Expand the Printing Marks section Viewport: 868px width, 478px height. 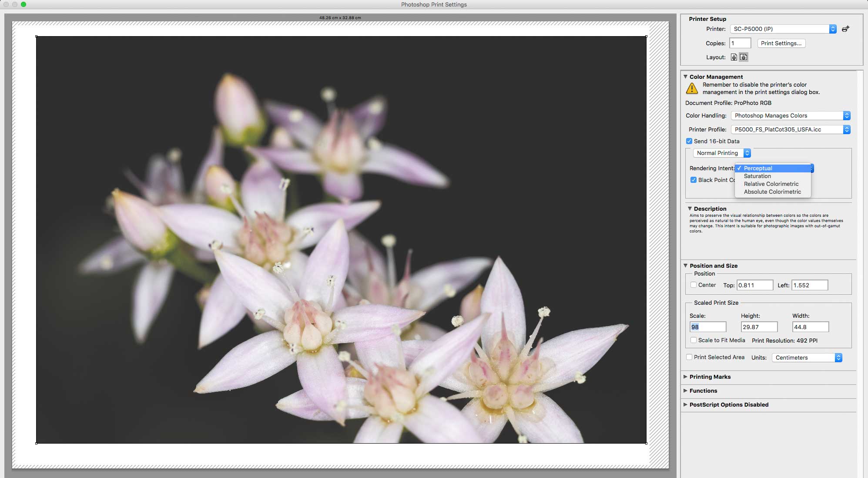point(686,377)
